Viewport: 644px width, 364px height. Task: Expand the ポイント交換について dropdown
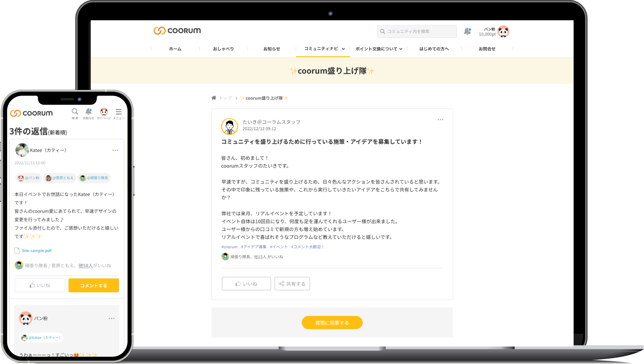tap(379, 49)
